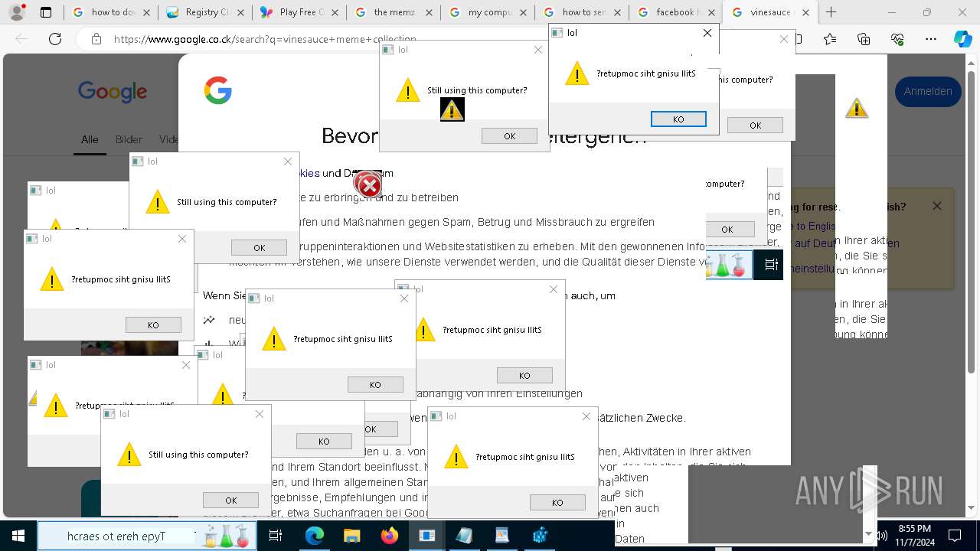Click the stray warning icon beside Anmelden
This screenshot has height=551, width=980.
point(857,108)
